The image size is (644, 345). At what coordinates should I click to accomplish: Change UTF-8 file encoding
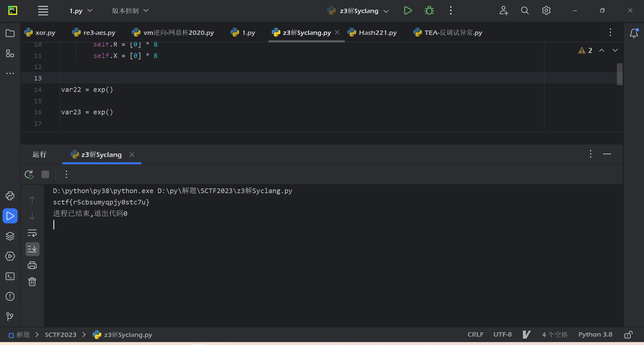pos(502,335)
